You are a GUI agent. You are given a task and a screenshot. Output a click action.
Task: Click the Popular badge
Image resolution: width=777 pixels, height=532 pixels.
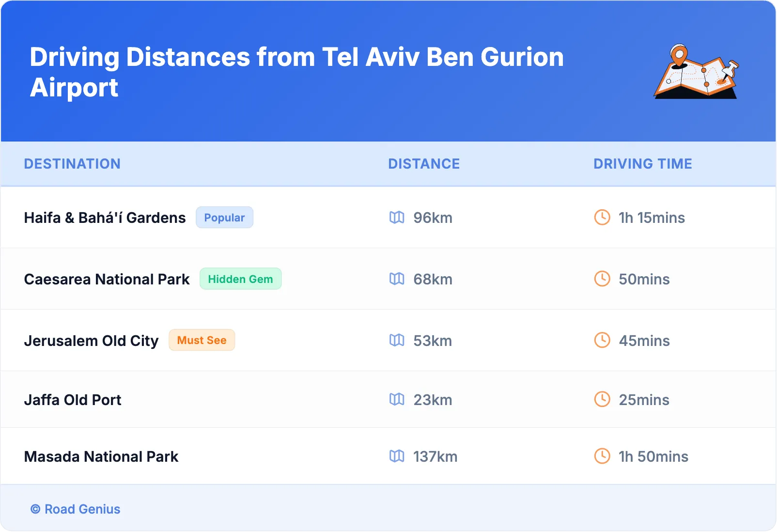click(224, 218)
